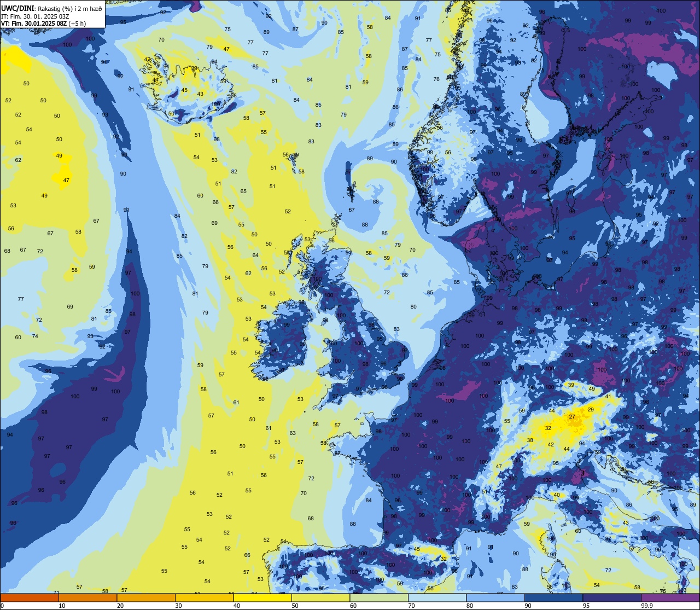Click the 'Rakastig (%) í 2 m hæð' label
This screenshot has width=700, height=610.
click(x=70, y=9)
